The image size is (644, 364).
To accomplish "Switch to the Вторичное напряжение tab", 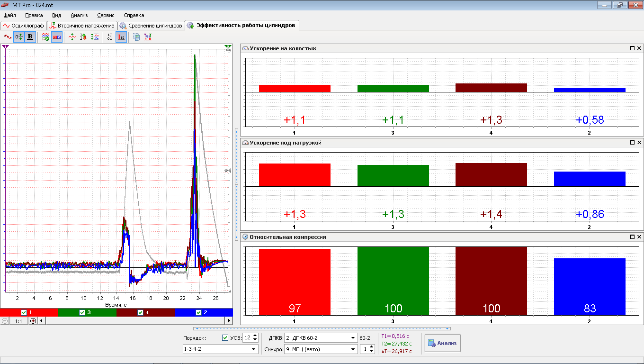I will 82,26.
